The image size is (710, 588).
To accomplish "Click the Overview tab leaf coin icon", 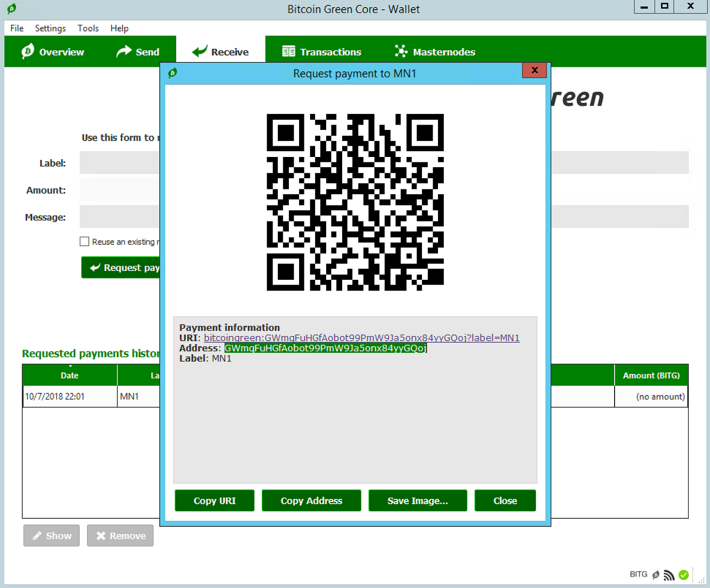I will click(28, 51).
